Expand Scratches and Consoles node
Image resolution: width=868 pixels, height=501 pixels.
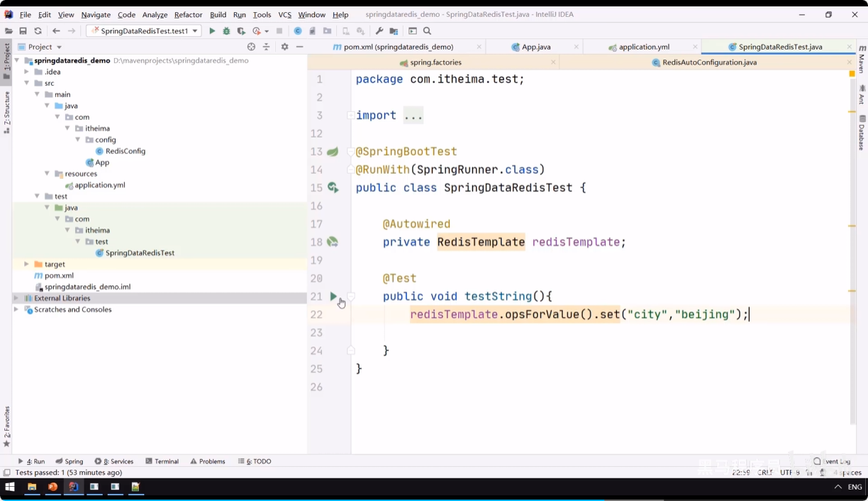16,309
